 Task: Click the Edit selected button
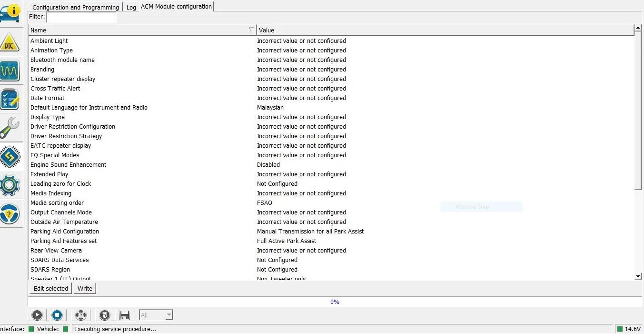coord(50,288)
